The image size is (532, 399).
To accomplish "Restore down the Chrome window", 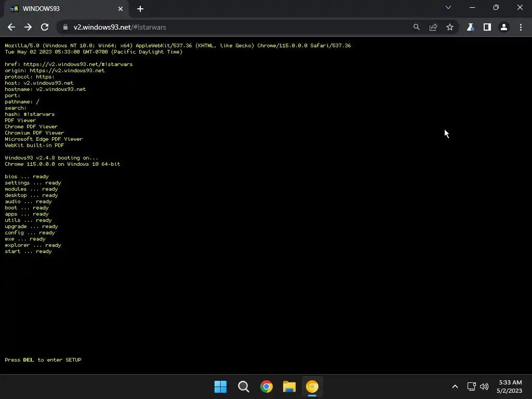I will (x=496, y=7).
